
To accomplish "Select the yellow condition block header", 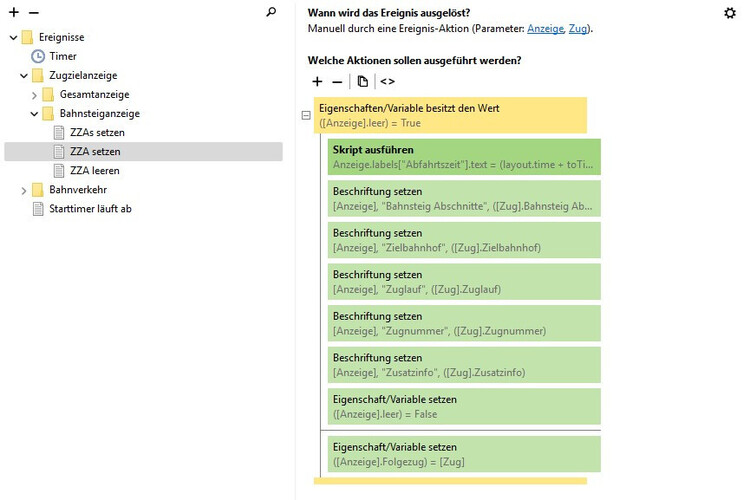I will pyautogui.click(x=450, y=115).
